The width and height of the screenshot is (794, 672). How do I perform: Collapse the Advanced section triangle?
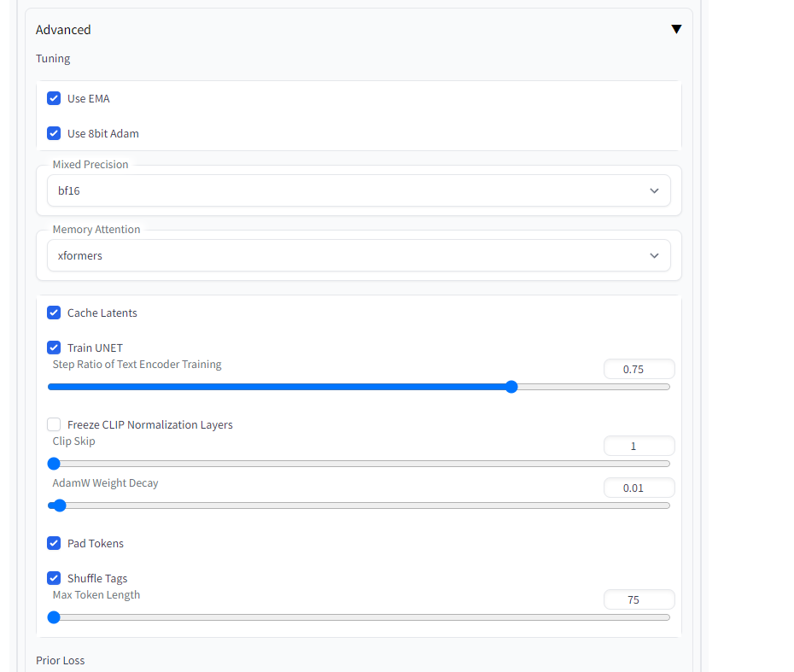point(676,29)
